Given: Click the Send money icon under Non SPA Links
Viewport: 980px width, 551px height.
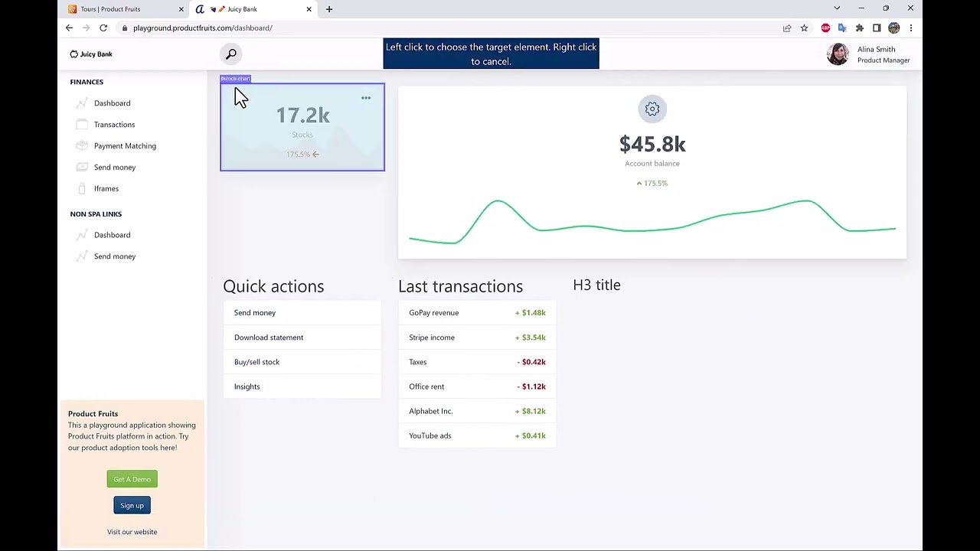Looking at the screenshot, I should coord(82,256).
